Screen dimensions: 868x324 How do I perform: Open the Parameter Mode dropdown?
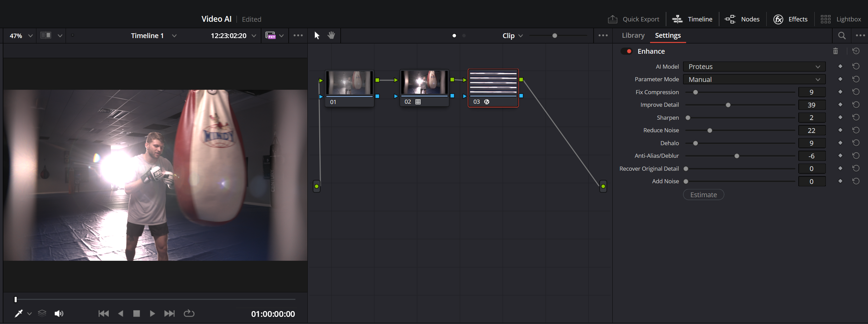tap(754, 80)
